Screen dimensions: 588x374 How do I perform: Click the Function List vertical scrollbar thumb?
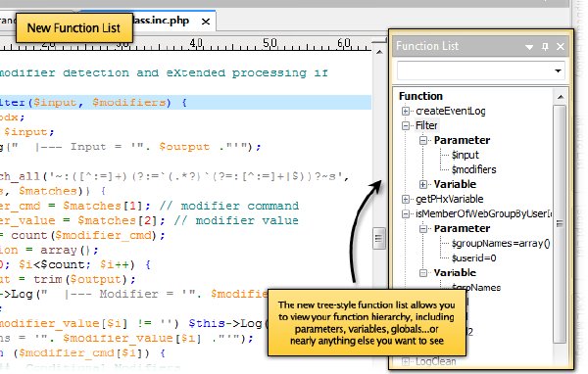560,224
